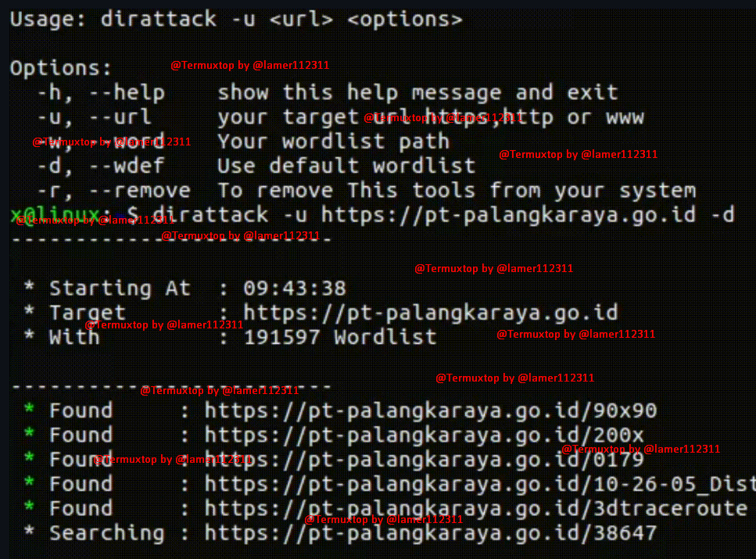This screenshot has height=559, width=756.
Task: Click the 'Found' label of the 90x90 row
Action: coord(81,411)
